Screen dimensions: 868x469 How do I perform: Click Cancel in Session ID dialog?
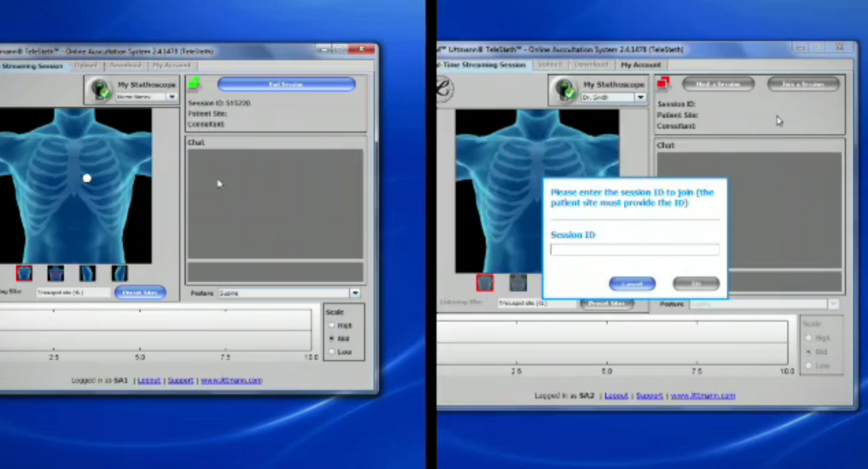632,284
